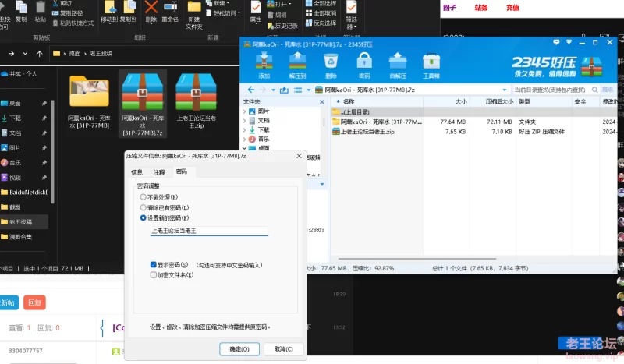Expand the 下载 node in 2345好压 folder tree
The height and width of the screenshot is (364, 624).
coord(244,129)
